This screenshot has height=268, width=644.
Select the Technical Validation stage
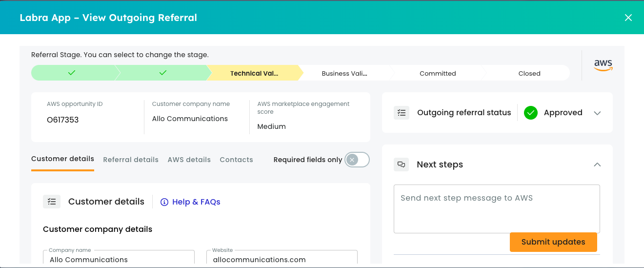254,73
